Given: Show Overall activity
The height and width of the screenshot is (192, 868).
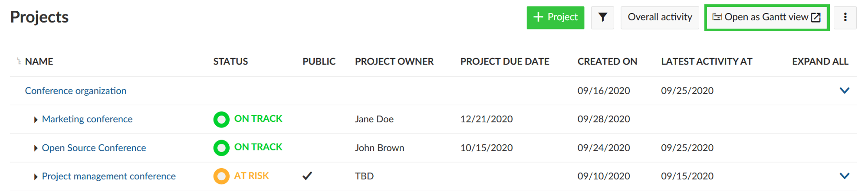Looking at the screenshot, I should (x=660, y=17).
